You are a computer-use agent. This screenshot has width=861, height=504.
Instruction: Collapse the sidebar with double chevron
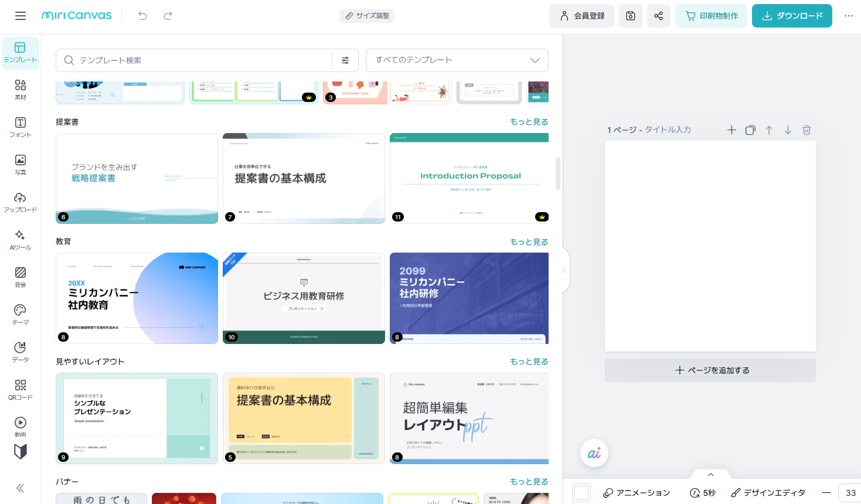[x=21, y=488]
